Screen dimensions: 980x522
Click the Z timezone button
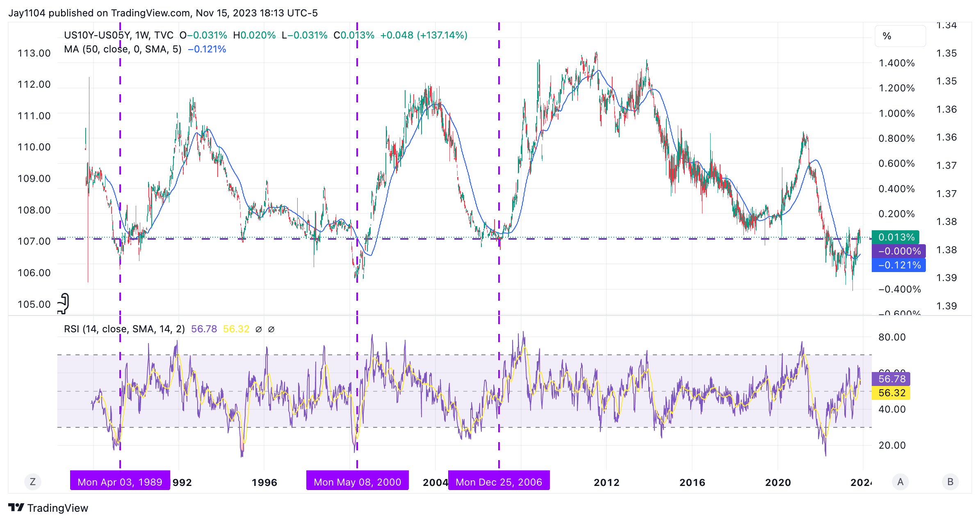click(x=33, y=482)
